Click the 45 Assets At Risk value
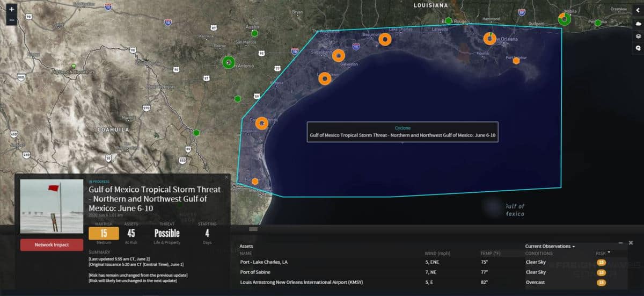The height and width of the screenshot is (296, 644). pos(131,233)
